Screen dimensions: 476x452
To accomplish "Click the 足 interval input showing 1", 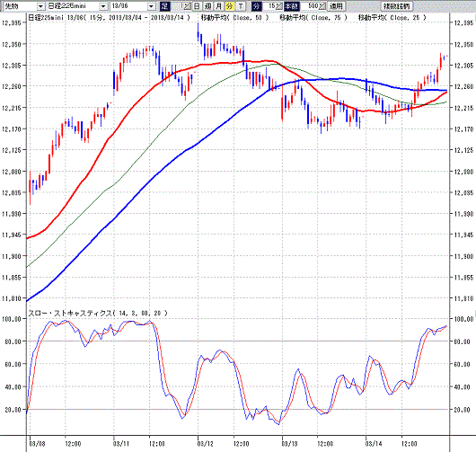I will [x=177, y=6].
